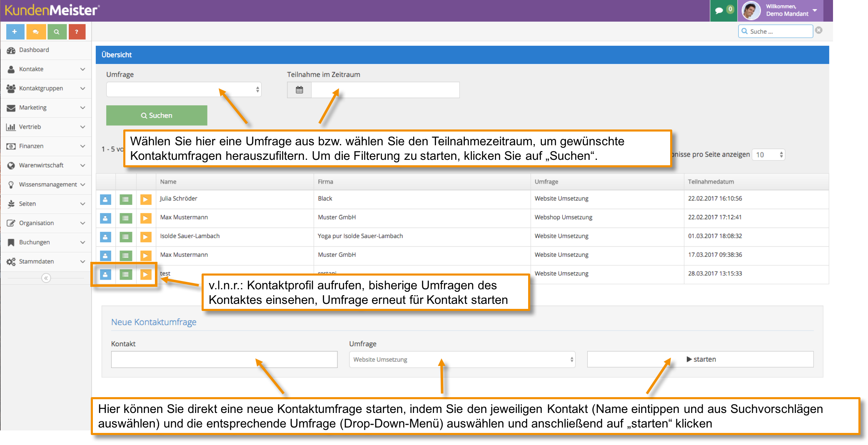The width and height of the screenshot is (868, 445).
Task: Open the Stammdaten menu
Action: tap(46, 261)
